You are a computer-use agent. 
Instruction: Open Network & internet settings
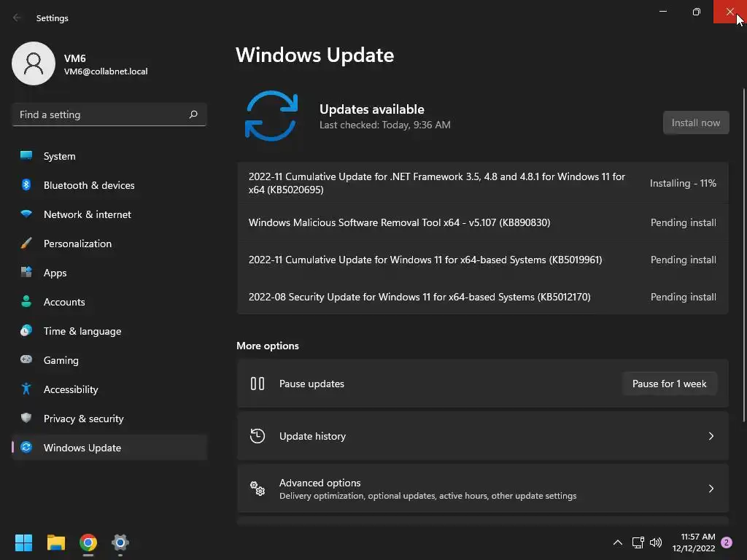pyautogui.click(x=109, y=214)
